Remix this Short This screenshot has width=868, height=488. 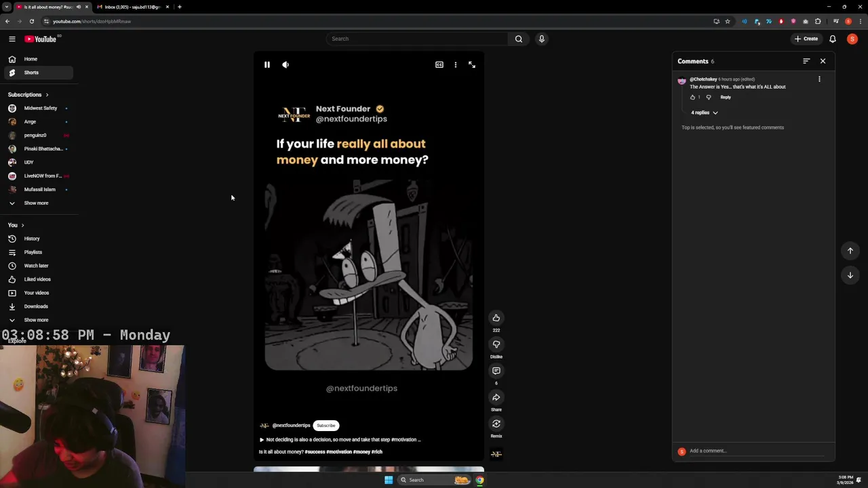(x=496, y=424)
